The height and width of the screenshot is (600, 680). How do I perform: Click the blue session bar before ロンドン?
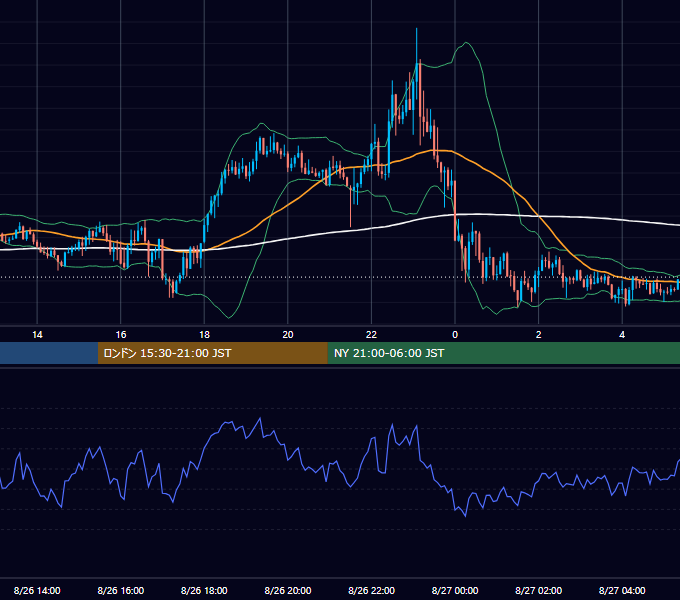point(49,353)
